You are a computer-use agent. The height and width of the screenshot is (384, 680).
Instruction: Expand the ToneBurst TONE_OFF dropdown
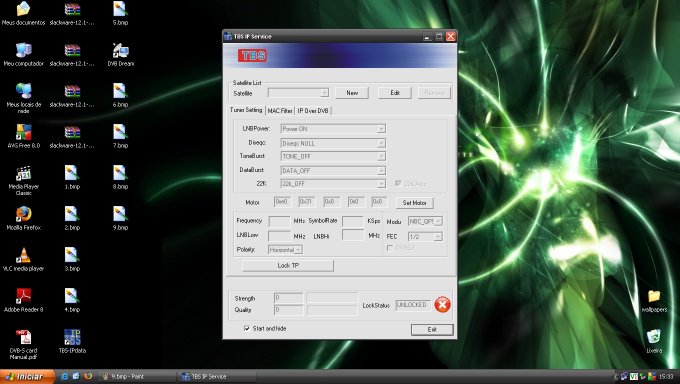pyautogui.click(x=333, y=156)
